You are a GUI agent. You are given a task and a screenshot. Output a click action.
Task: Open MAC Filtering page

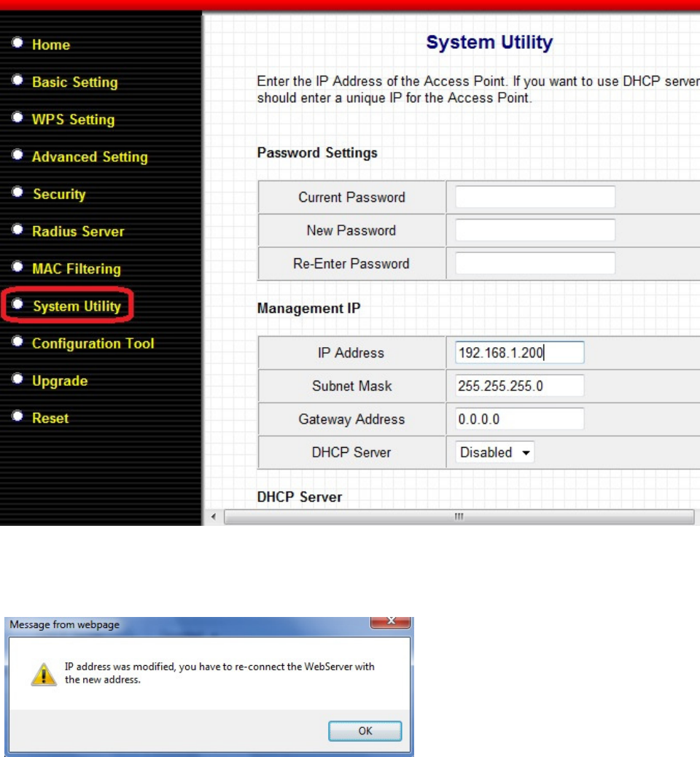click(77, 269)
